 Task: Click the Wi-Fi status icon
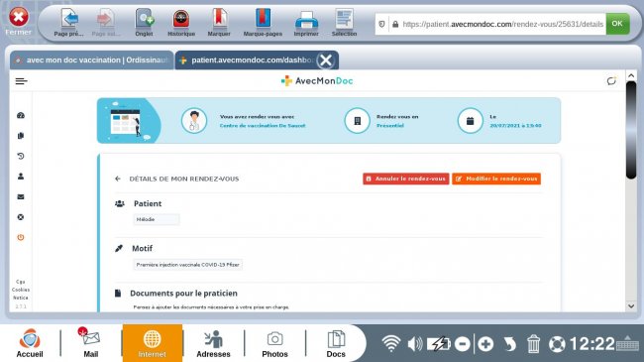(x=391, y=343)
